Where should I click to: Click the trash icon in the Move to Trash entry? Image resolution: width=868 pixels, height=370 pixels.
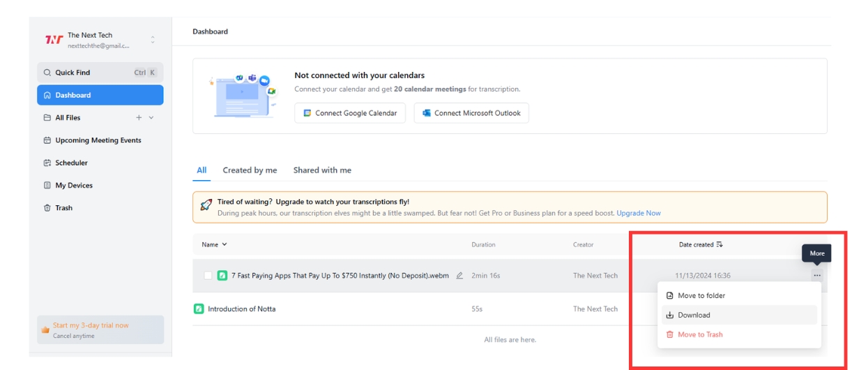point(670,334)
